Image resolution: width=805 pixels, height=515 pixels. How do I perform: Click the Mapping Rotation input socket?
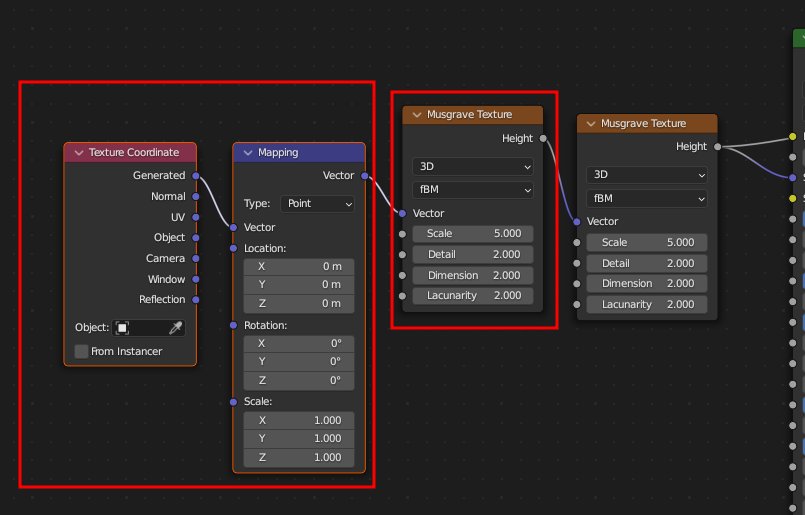234,325
